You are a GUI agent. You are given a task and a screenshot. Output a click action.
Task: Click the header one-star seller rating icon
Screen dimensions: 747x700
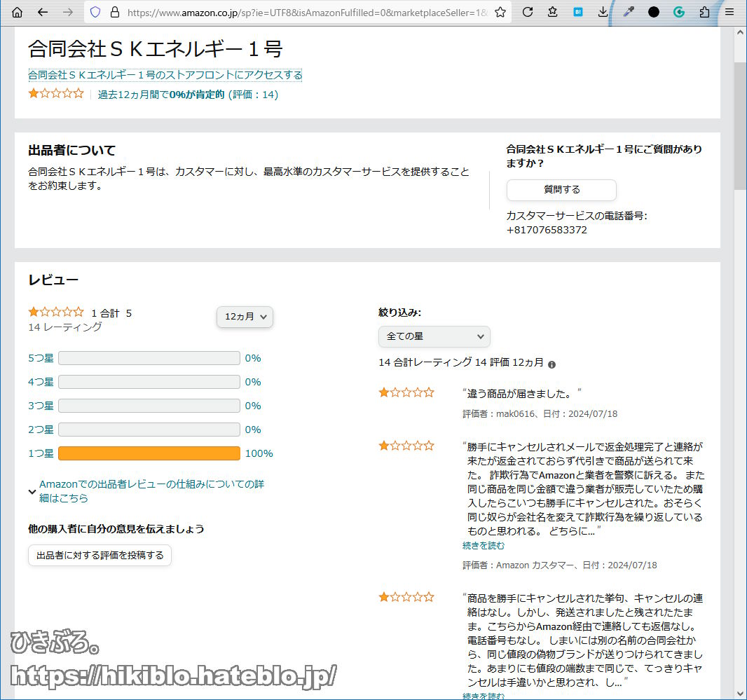pos(56,94)
